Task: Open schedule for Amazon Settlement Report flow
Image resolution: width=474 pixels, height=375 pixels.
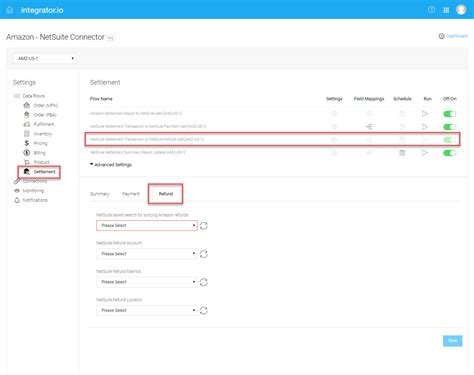Action: pos(402,114)
